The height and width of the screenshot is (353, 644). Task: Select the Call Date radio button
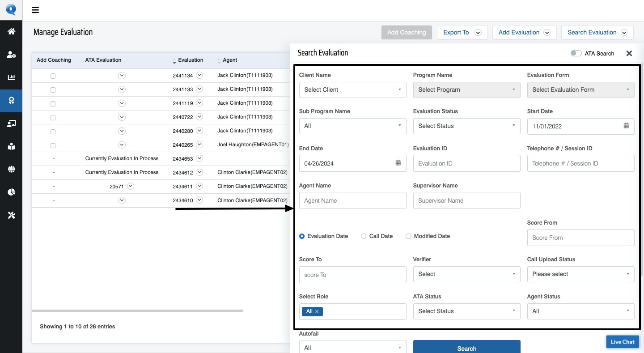click(x=364, y=236)
